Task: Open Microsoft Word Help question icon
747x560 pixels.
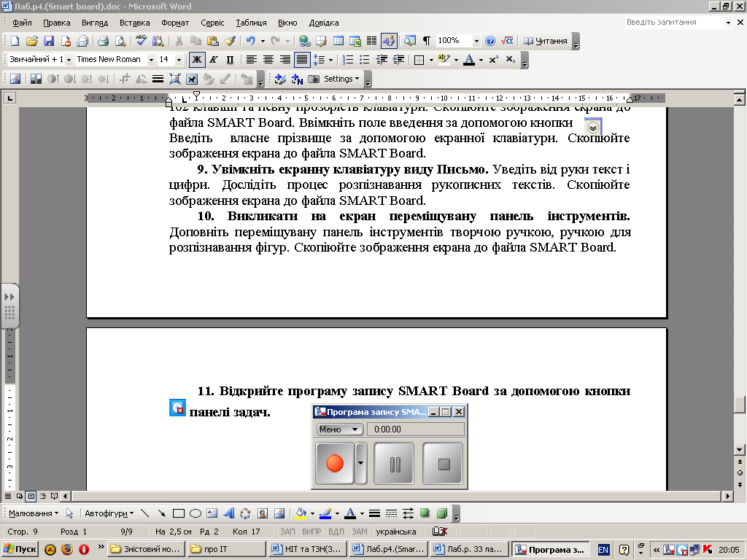Action: (x=490, y=41)
